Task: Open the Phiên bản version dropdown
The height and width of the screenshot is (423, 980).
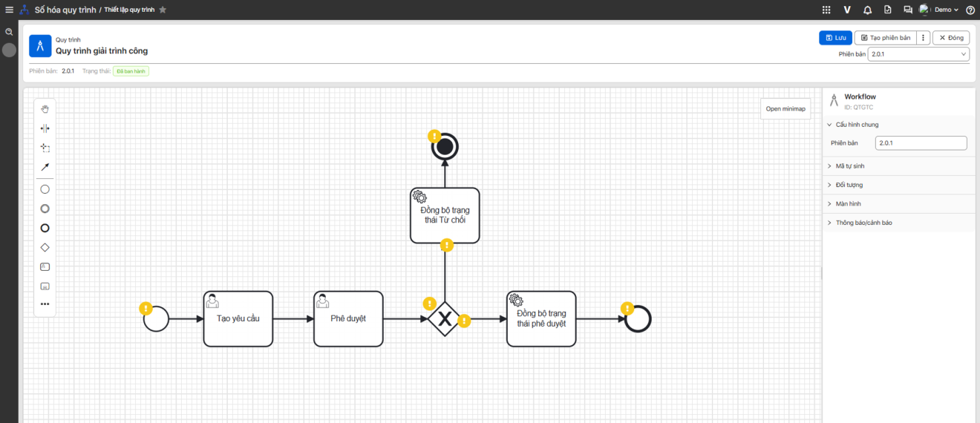Action: pyautogui.click(x=918, y=54)
